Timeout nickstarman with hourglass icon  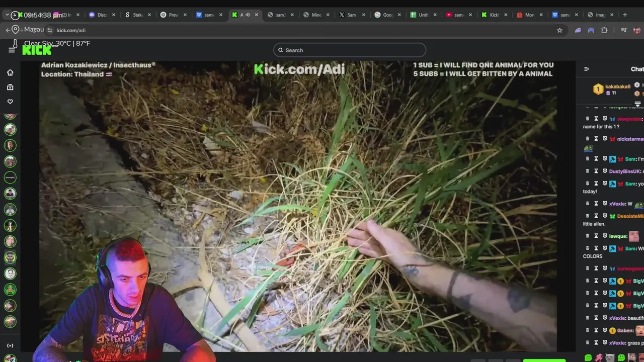click(x=596, y=139)
